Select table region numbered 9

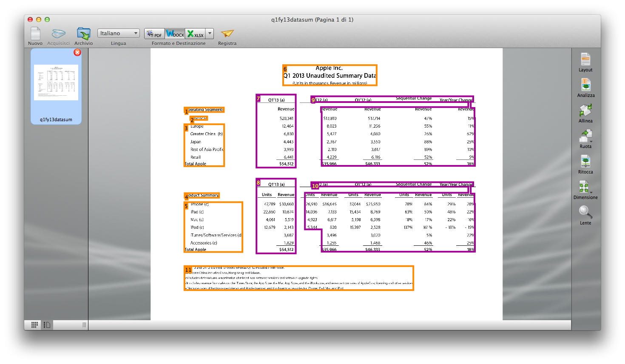coord(392,100)
